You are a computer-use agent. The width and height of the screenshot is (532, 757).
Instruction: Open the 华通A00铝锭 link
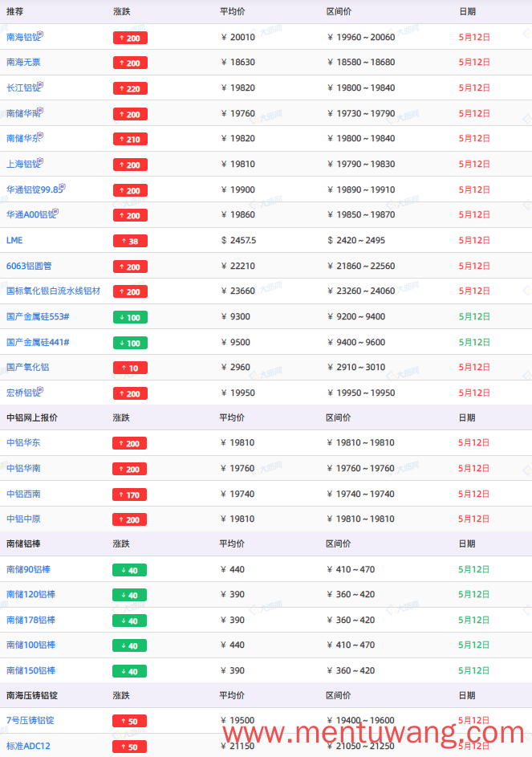click(x=30, y=215)
